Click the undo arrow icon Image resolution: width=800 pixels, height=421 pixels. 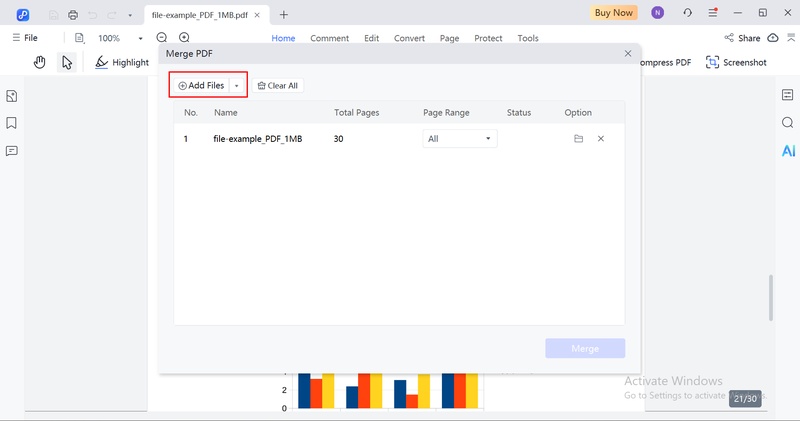(92, 15)
